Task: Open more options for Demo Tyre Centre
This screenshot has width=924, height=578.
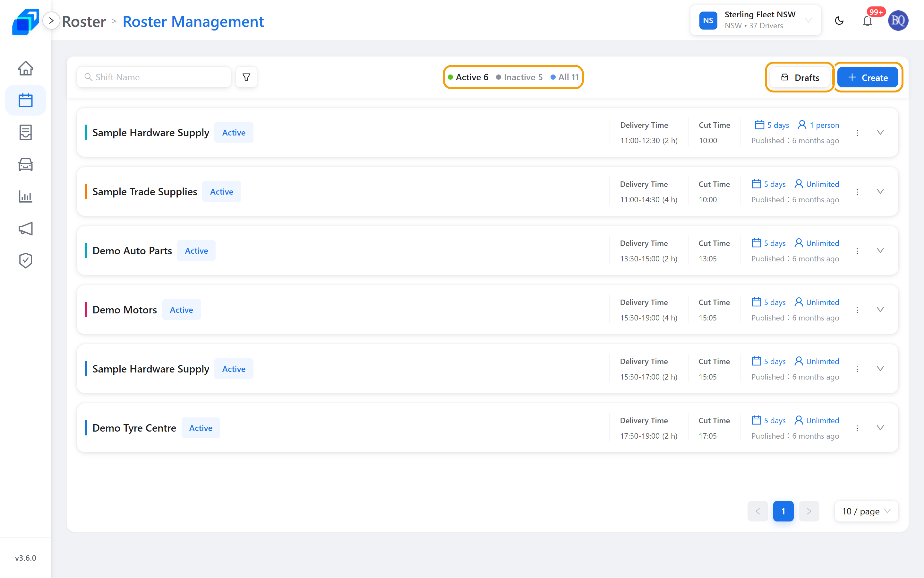Action: (857, 428)
